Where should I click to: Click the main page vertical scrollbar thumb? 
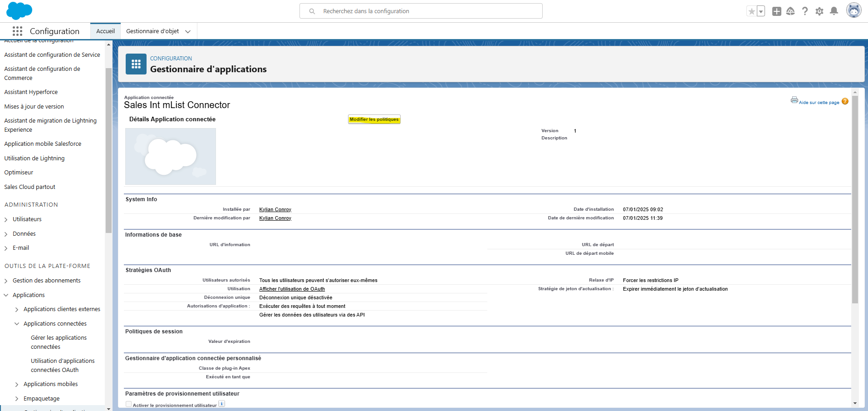click(855, 199)
